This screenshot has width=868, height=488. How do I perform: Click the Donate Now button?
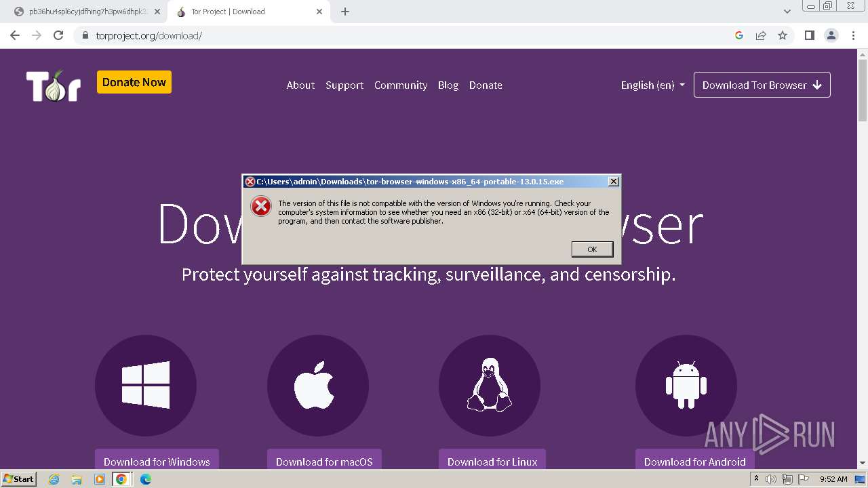[134, 82]
